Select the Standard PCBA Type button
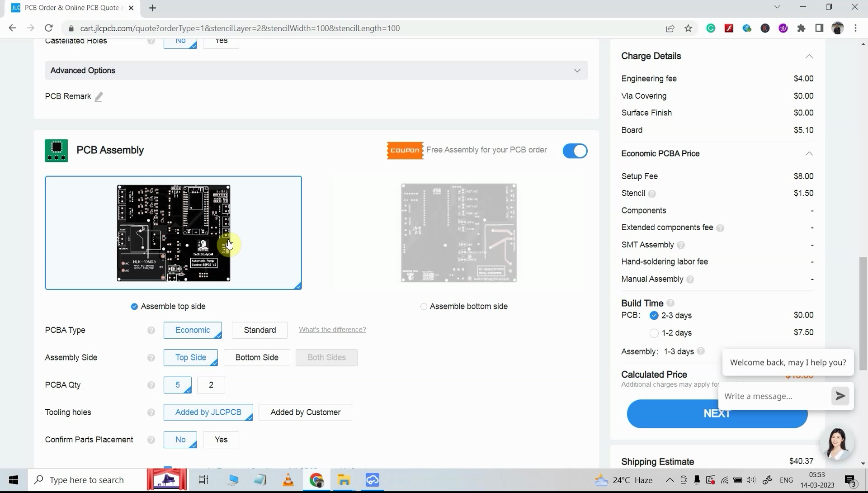Screen dimensions: 868x493 pyautogui.click(x=259, y=330)
